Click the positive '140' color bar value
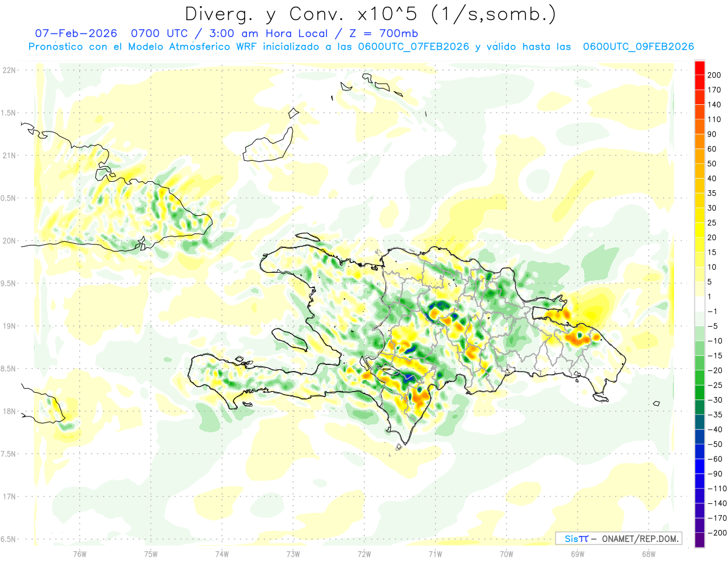 click(714, 104)
